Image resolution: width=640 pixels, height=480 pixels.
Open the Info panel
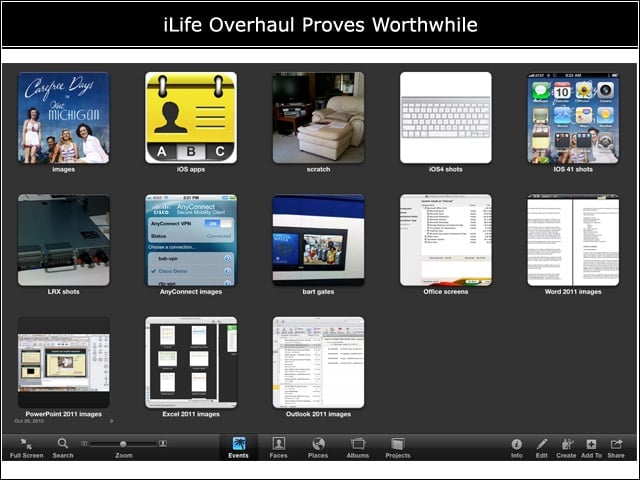517,448
